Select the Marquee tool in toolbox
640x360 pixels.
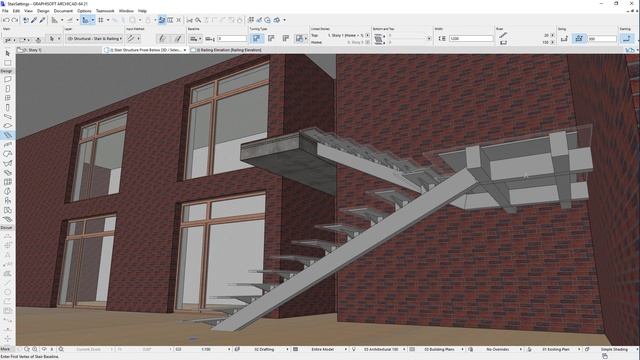(7, 63)
